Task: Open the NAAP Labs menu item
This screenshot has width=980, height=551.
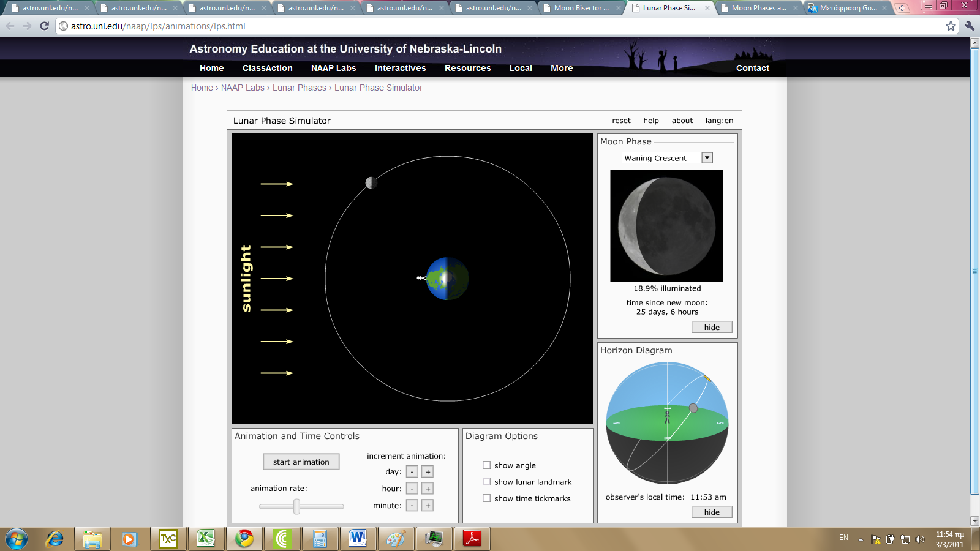Action: [334, 68]
